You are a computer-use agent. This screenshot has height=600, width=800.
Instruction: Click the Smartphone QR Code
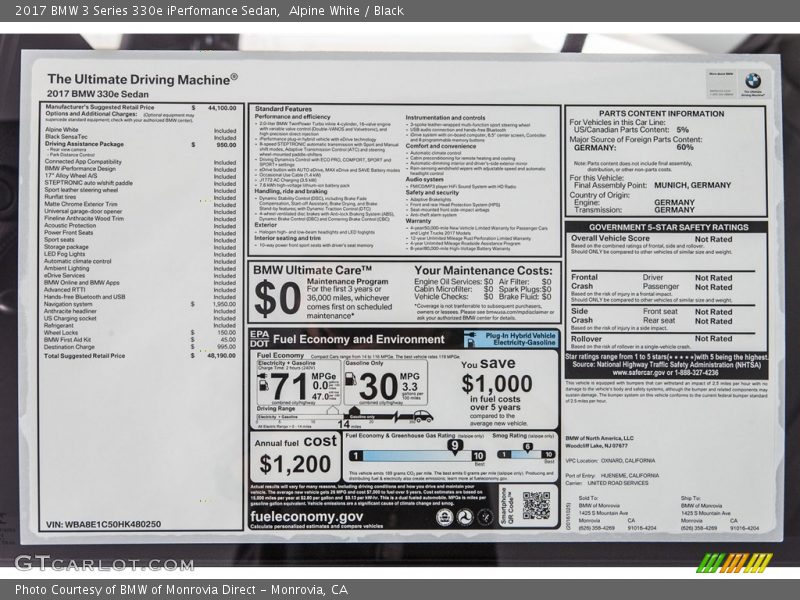pyautogui.click(x=535, y=505)
